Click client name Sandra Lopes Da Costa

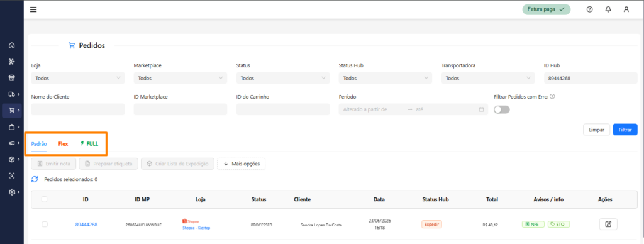pos(321,225)
